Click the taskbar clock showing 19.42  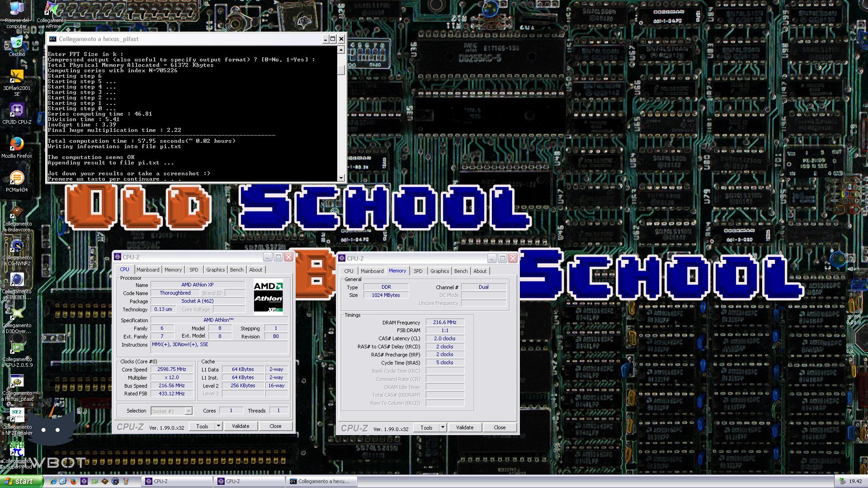pos(855,481)
